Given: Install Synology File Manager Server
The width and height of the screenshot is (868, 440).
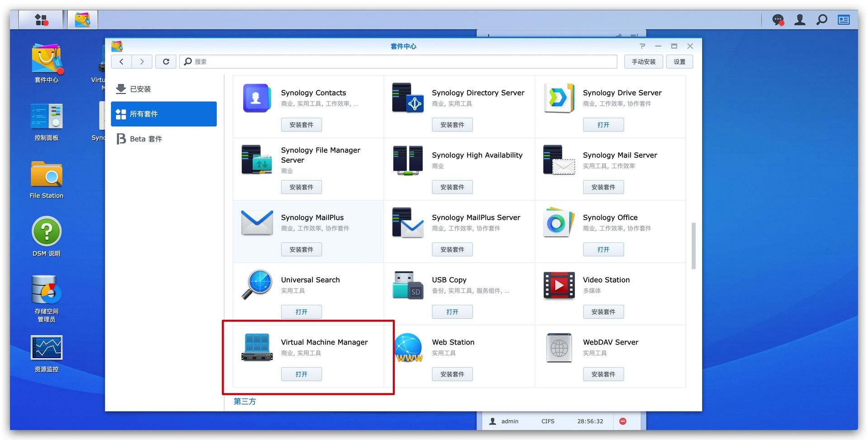Looking at the screenshot, I should coord(301,187).
